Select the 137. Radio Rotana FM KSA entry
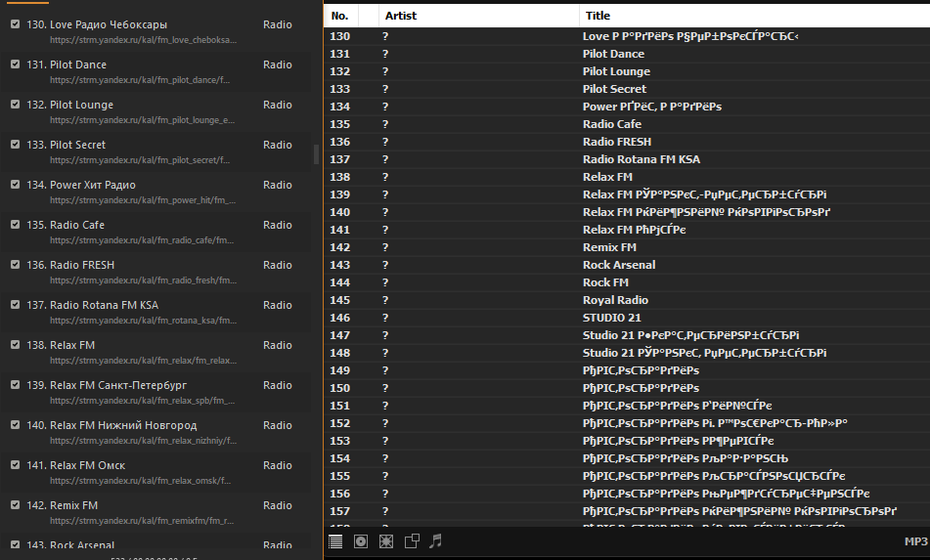 click(155, 313)
